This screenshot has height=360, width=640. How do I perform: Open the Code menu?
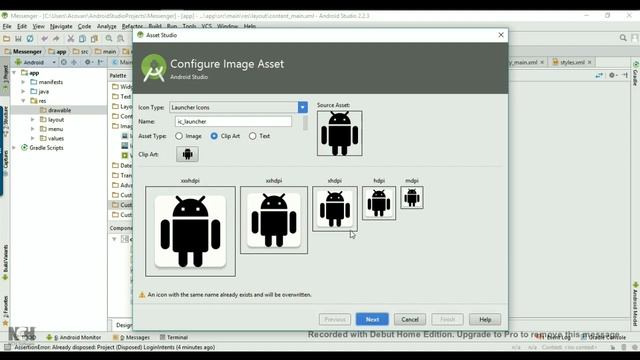point(84,26)
